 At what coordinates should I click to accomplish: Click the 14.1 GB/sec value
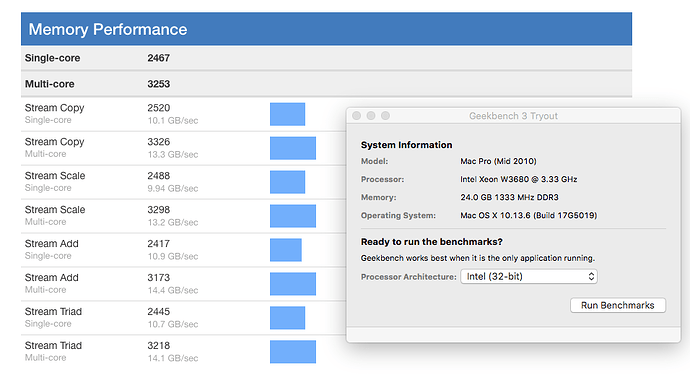(172, 358)
